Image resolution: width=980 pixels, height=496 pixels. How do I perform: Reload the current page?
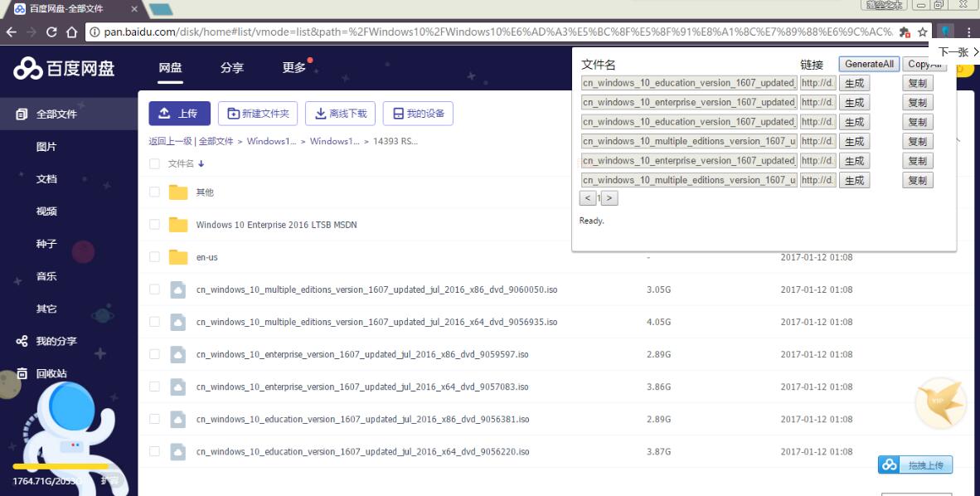52,32
